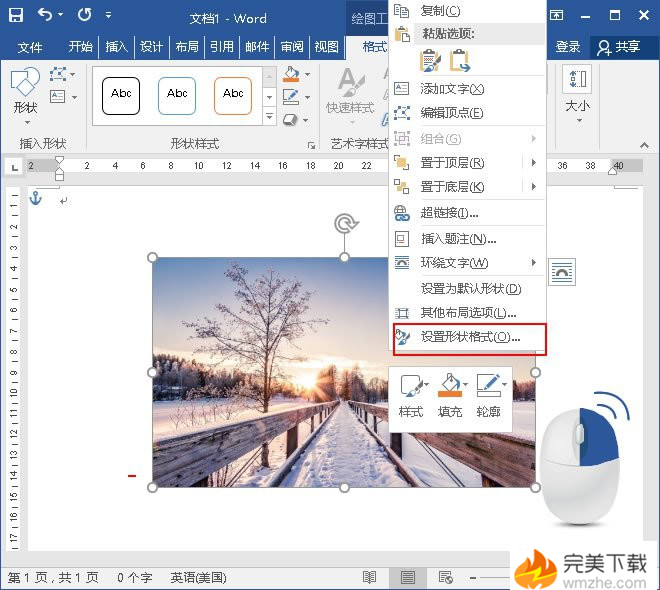The image size is (660, 590).
Task: Open the Shape Effects dropdown arrow
Action: (306, 120)
